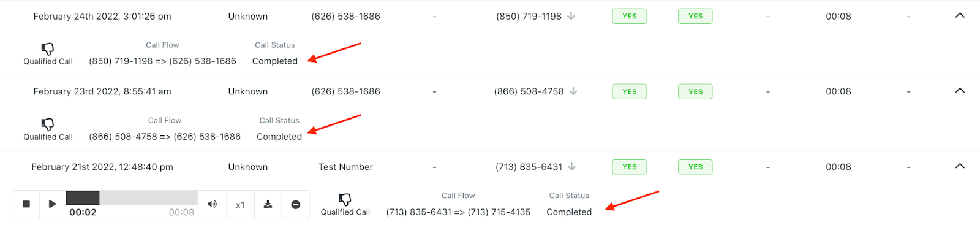Select the Test Number entry text
The height and width of the screenshot is (225, 980).
tap(345, 167)
